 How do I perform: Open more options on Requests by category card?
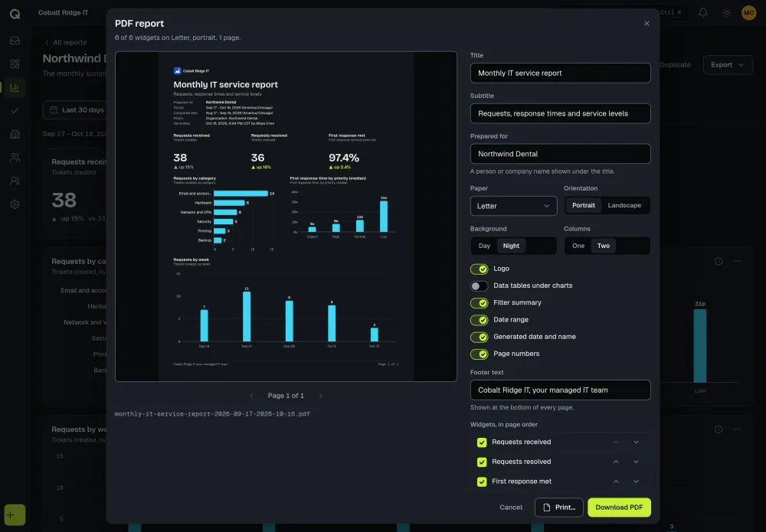737,261
